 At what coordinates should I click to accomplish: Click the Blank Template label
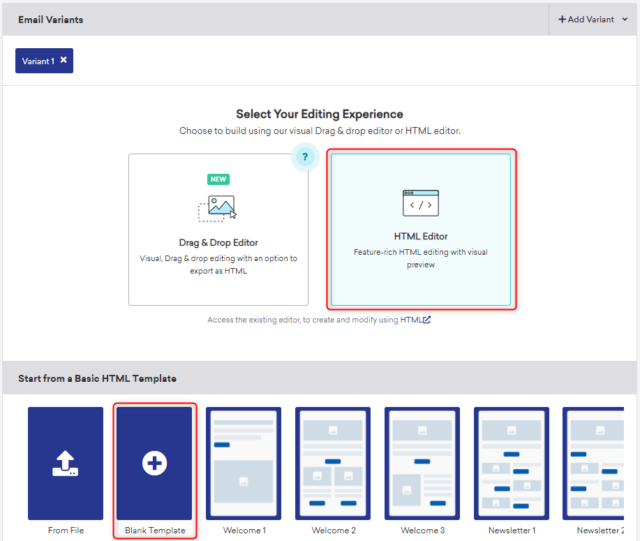coord(154,530)
